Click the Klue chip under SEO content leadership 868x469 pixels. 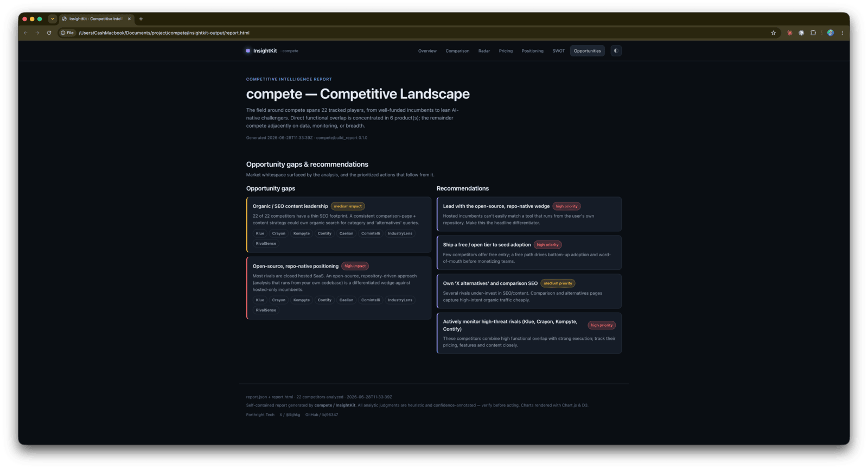click(x=260, y=233)
